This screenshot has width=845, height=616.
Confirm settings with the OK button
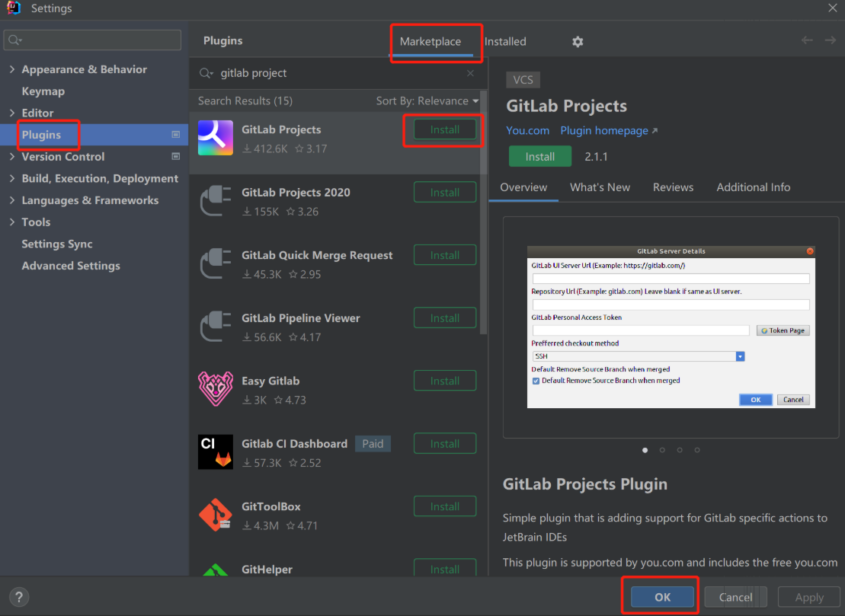click(662, 597)
